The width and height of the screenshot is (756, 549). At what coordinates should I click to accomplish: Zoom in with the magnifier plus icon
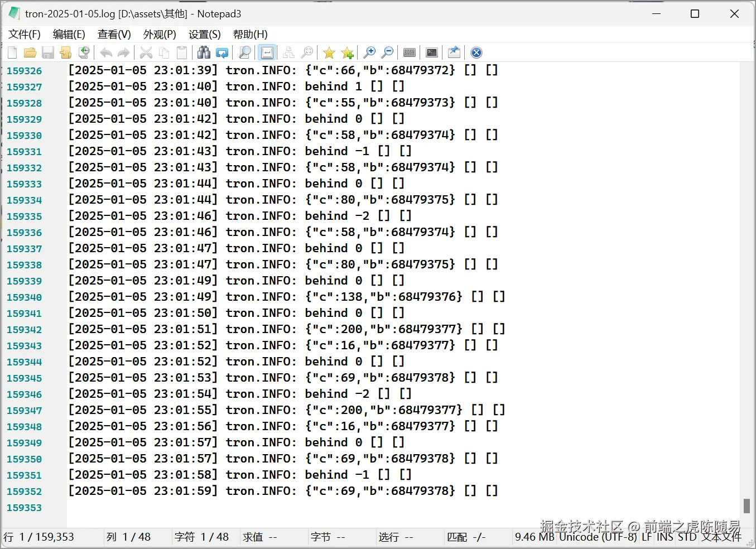pos(369,52)
